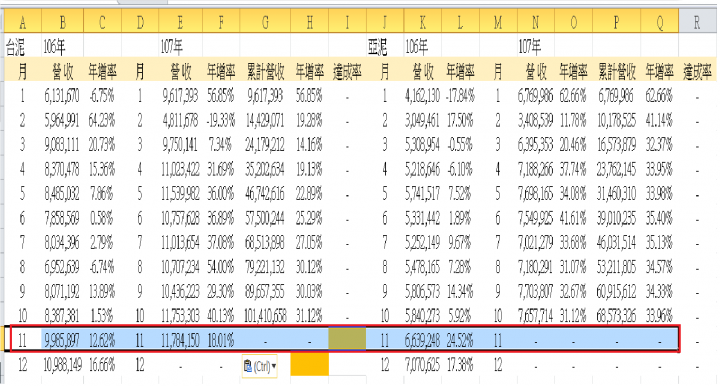Click cell with value 23,762,145
The image size is (720, 386).
click(x=616, y=169)
